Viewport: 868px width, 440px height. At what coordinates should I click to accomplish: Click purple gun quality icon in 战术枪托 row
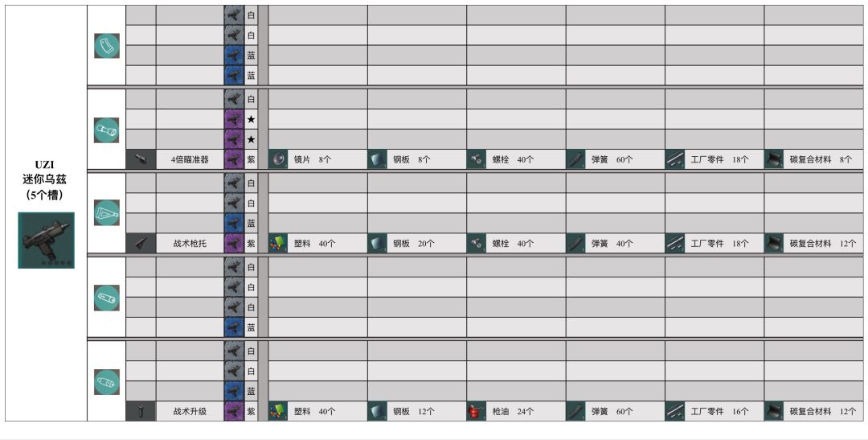[234, 243]
